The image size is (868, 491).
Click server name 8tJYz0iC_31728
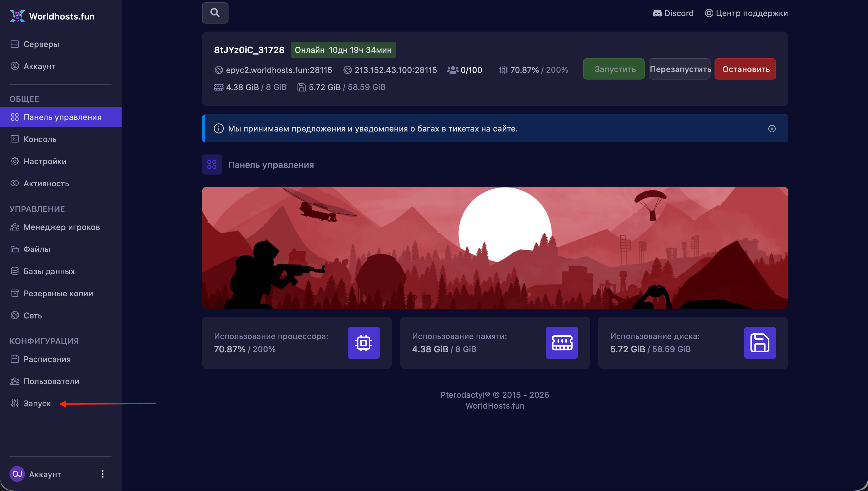(249, 50)
